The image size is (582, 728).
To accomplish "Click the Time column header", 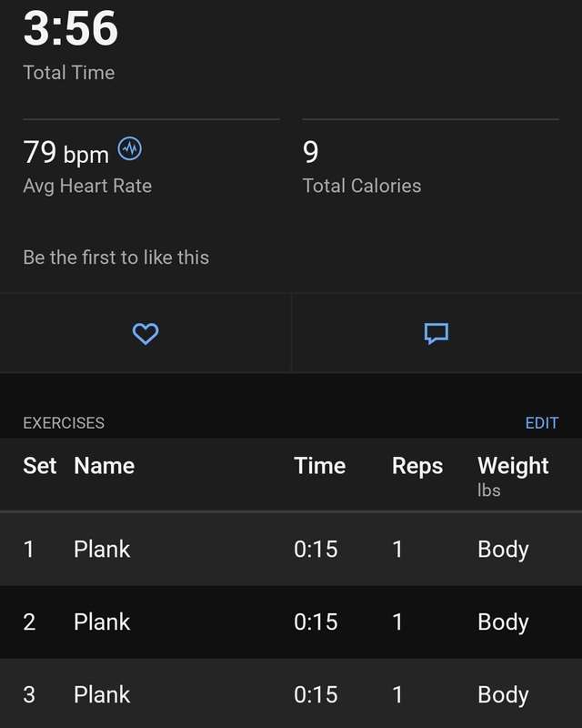I will 320,466.
